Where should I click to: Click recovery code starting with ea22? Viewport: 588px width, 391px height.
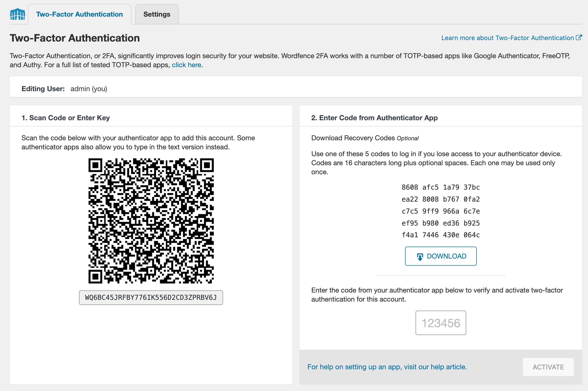[441, 199]
